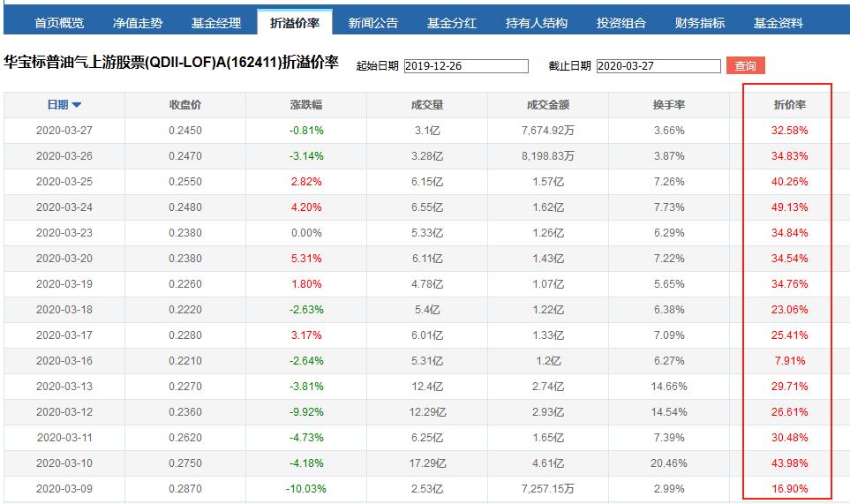Select the 2020-03-10 date cell
The width and height of the screenshot is (850, 504).
pyautogui.click(x=64, y=463)
